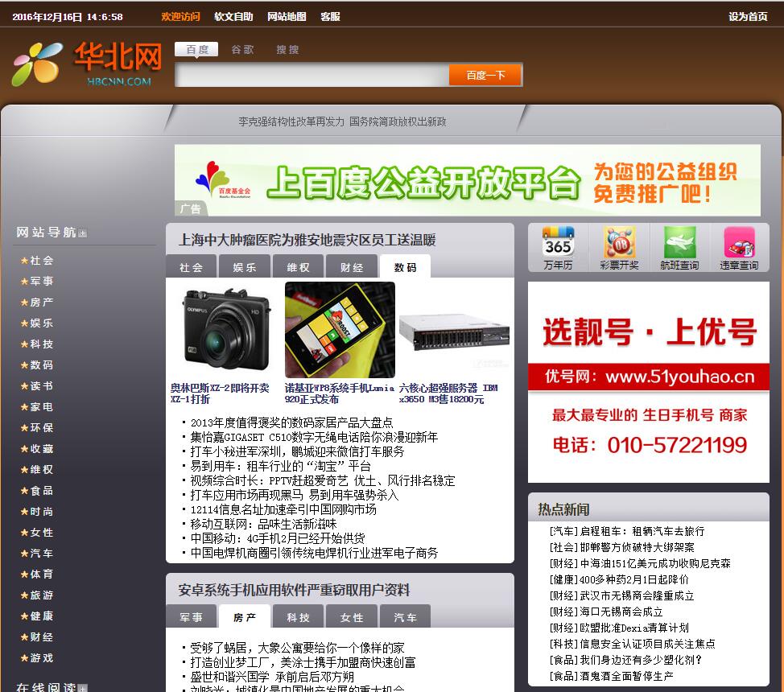Screen dimensions: 784x692
Task: Click the 选靓号·上优号 advertisement
Action: tap(649, 382)
